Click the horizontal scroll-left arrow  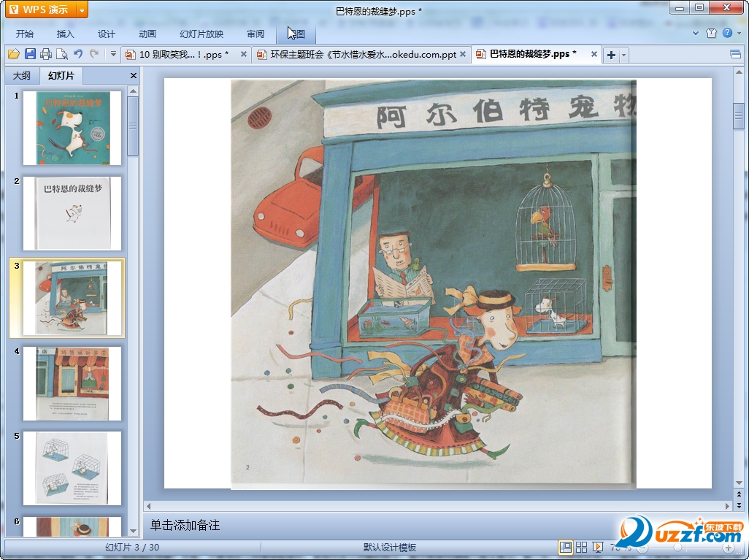pos(148,506)
